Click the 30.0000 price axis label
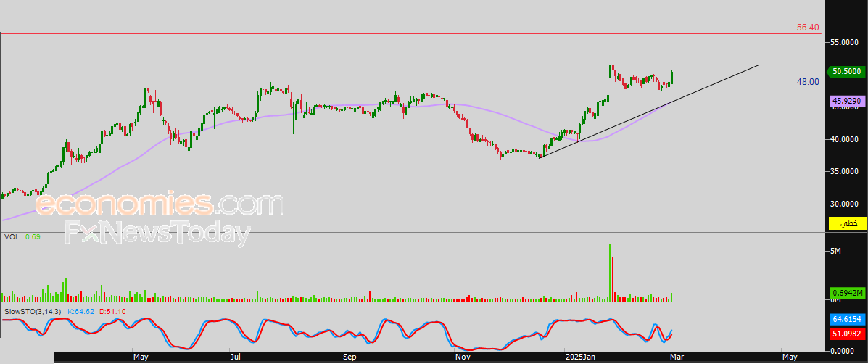868x364 pixels. coord(845,204)
